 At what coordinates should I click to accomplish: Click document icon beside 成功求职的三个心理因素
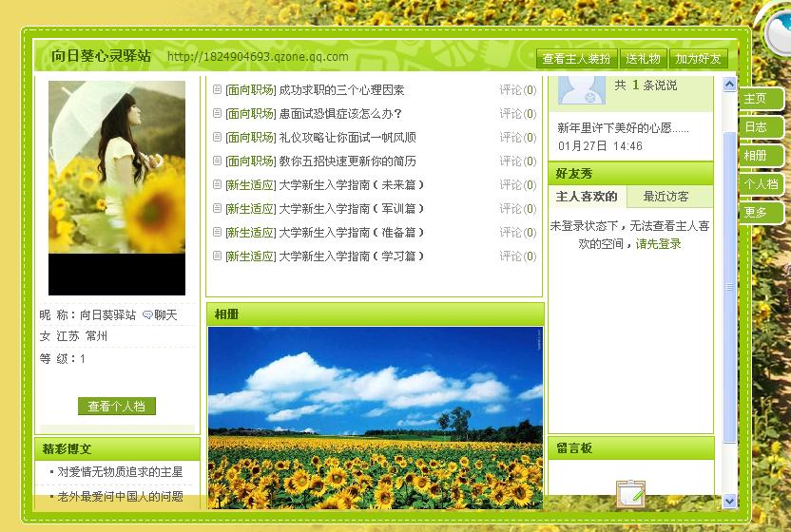(x=218, y=90)
